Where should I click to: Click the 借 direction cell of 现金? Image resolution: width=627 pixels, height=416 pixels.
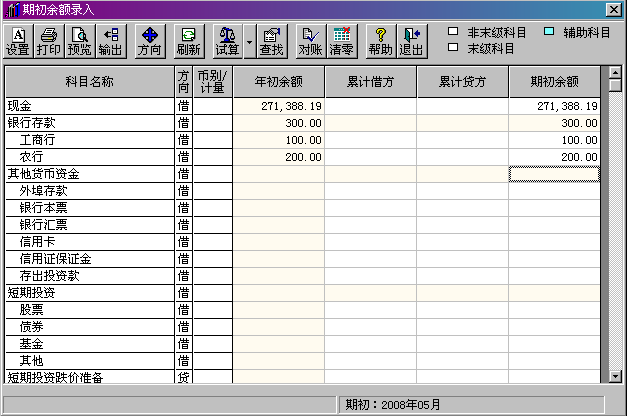(184, 106)
